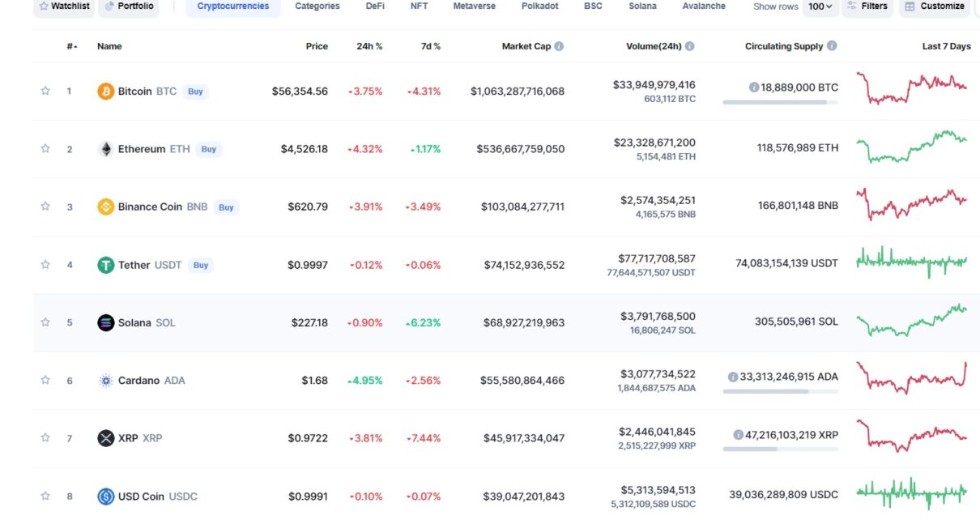Viewport: 980px width, 520px height.
Task: Click the info icon beside Volume(24h) header
Action: tap(689, 46)
